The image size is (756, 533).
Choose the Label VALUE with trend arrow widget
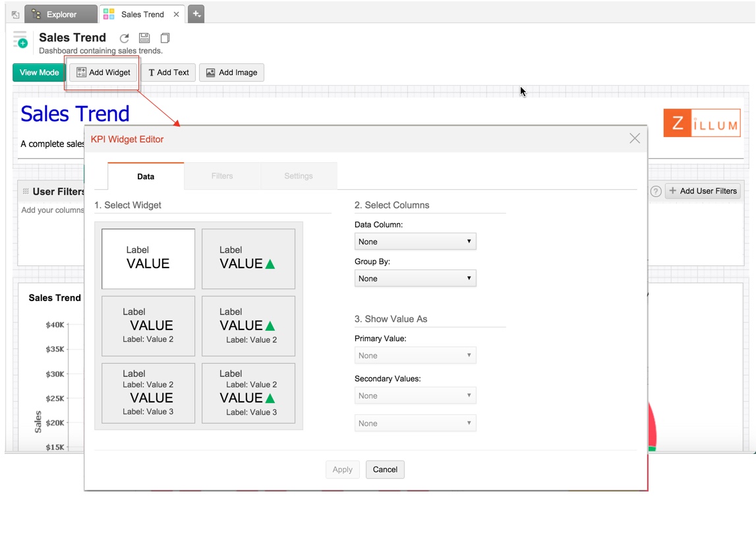coord(248,258)
